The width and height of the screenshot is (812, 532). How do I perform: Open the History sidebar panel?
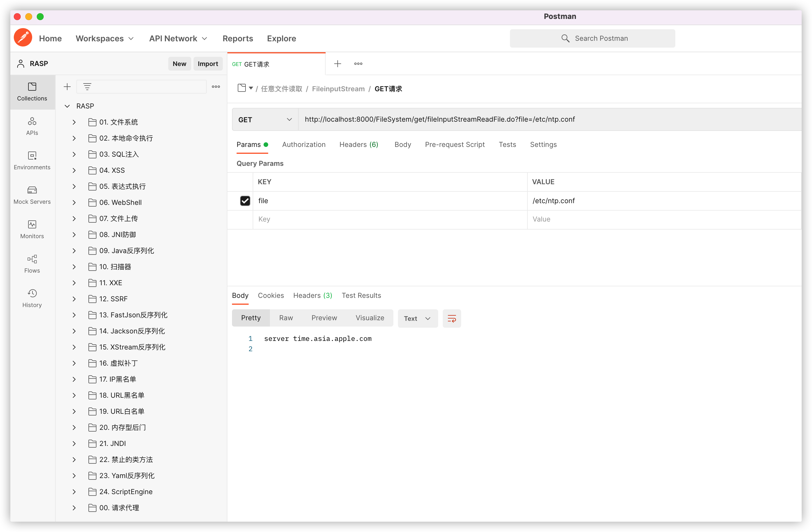(32, 298)
